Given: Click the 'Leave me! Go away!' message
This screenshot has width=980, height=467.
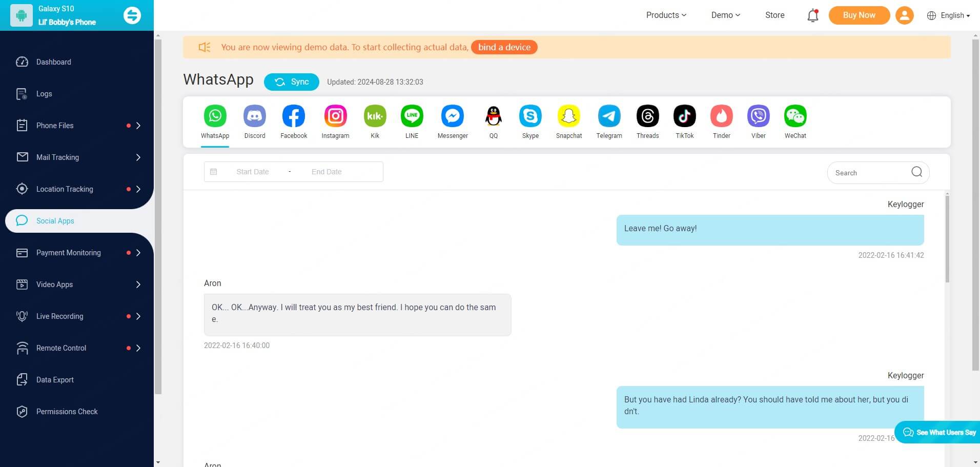Looking at the screenshot, I should 770,230.
